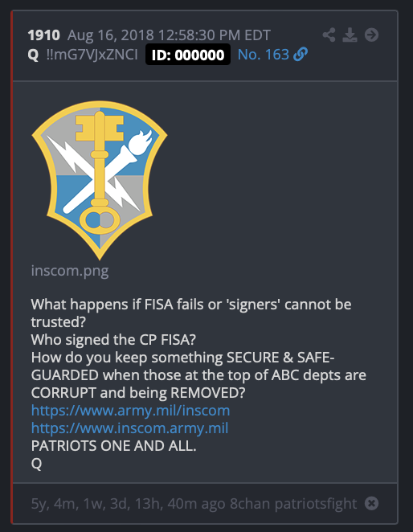Click the Aug 16, 2018 timestamp
This screenshot has width=413, height=532.
point(169,35)
